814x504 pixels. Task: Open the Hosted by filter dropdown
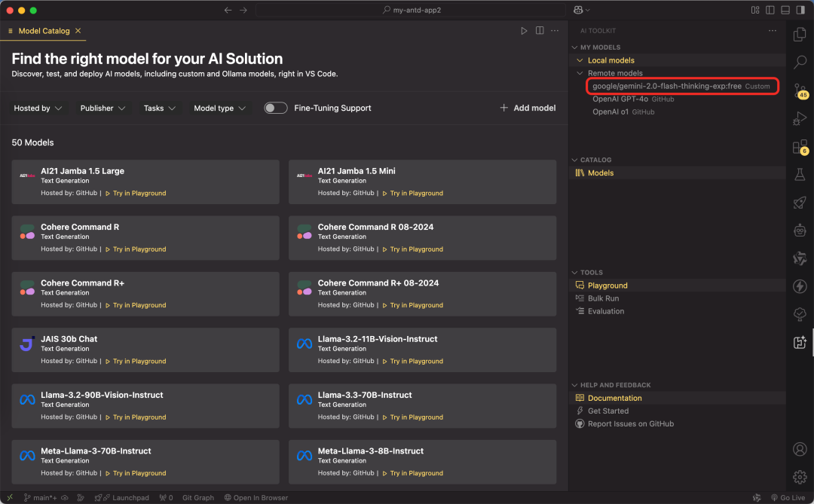coord(38,108)
